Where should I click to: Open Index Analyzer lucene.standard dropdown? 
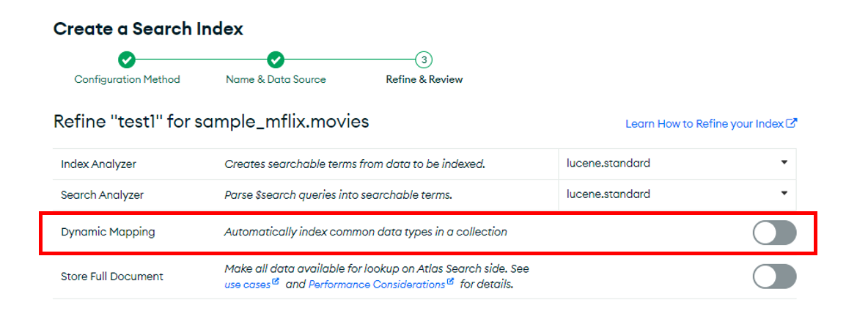[677, 164]
